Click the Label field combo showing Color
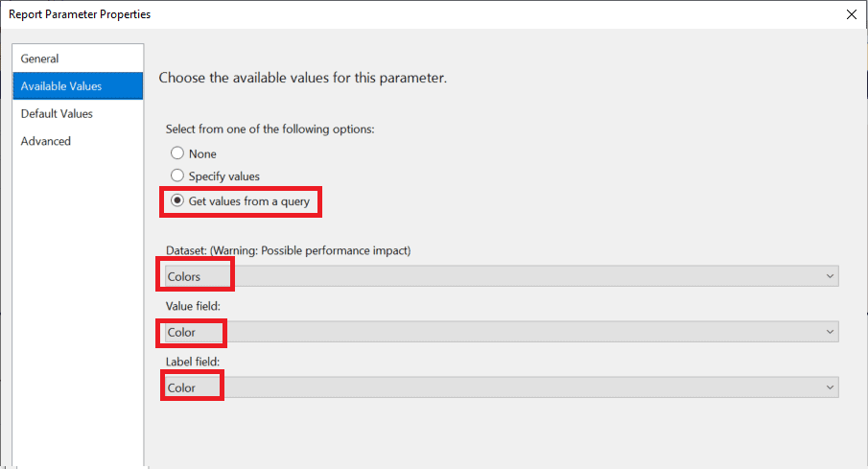 (502, 387)
